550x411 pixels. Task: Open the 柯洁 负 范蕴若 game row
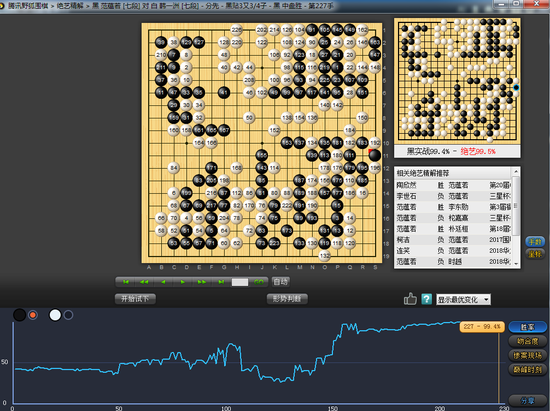pos(453,240)
